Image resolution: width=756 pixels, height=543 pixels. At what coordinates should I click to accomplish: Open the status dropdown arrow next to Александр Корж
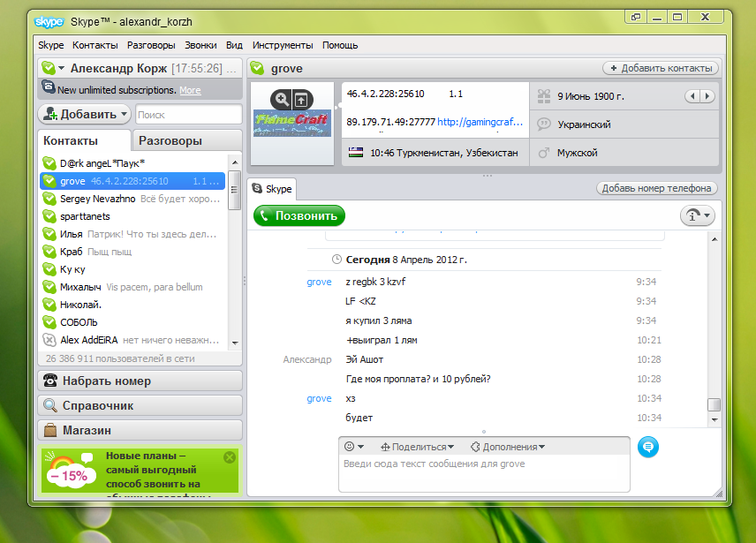pyautogui.click(x=61, y=68)
